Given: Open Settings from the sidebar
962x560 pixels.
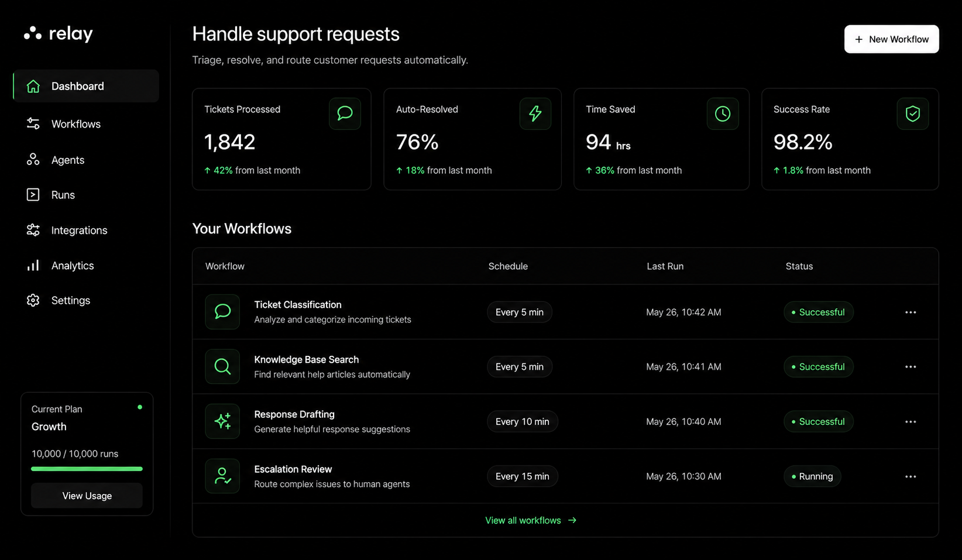Looking at the screenshot, I should [71, 300].
